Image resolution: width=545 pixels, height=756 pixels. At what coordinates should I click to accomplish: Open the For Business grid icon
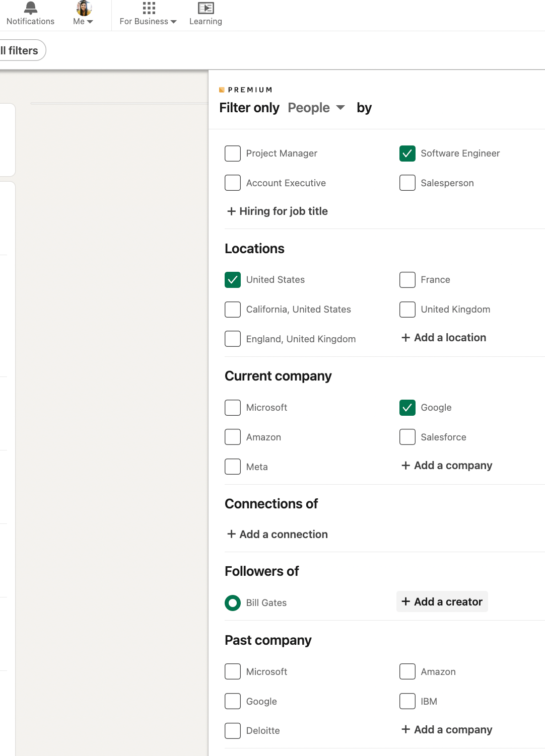(149, 8)
